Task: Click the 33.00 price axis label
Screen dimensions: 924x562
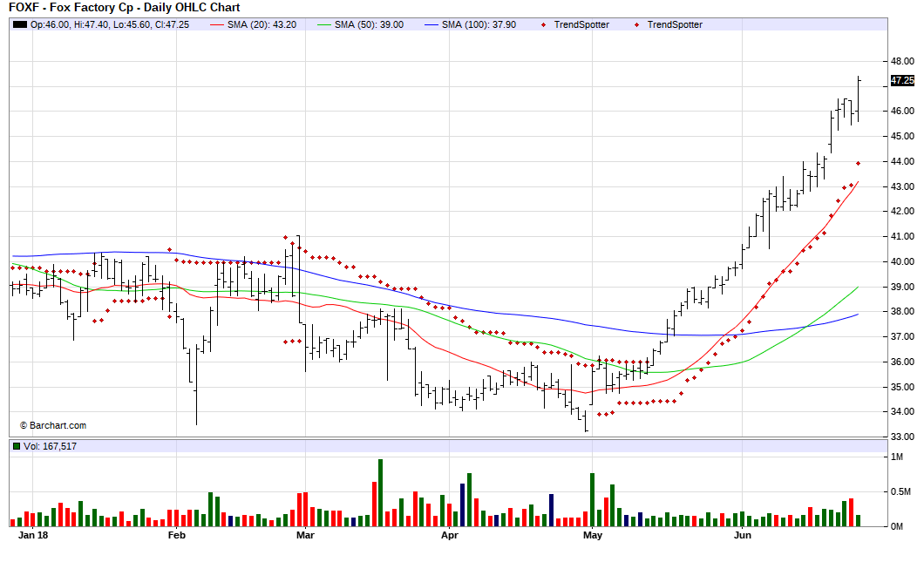Action: tap(903, 437)
